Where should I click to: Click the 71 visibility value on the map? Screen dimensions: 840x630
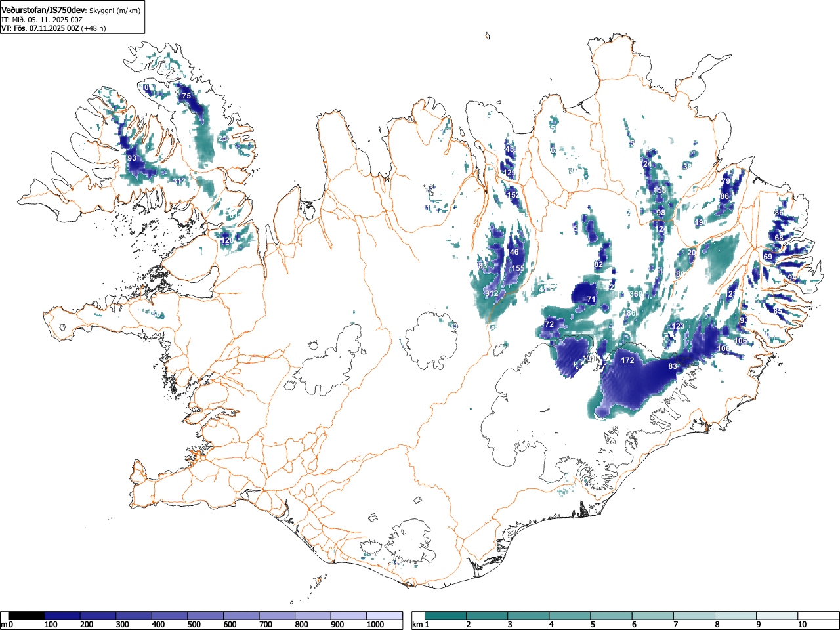click(591, 299)
